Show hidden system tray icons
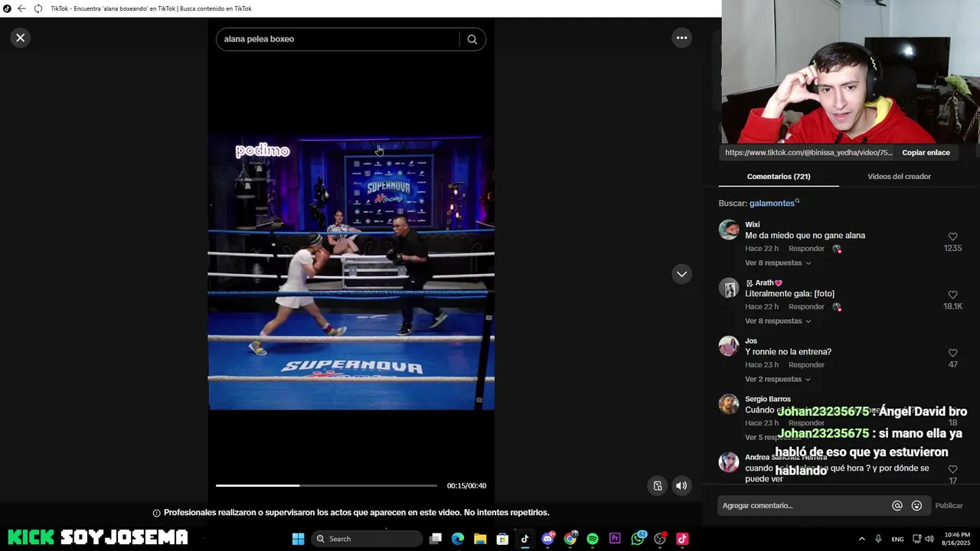 click(x=861, y=539)
